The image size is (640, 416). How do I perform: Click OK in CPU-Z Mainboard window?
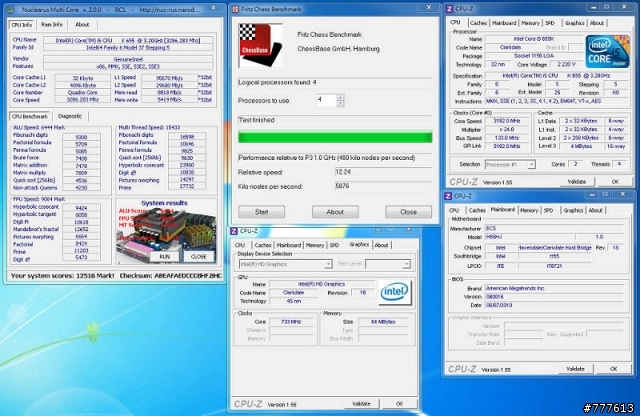tap(613, 369)
